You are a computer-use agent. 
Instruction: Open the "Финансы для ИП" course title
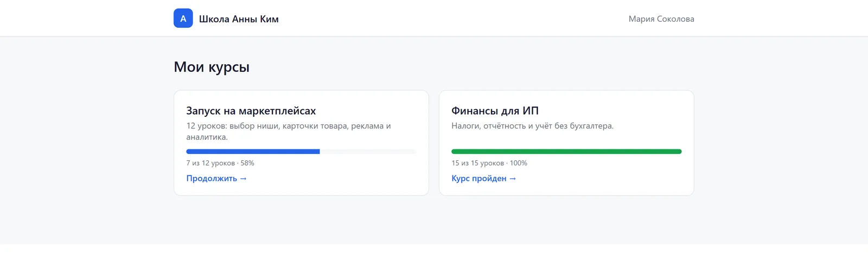tap(495, 111)
